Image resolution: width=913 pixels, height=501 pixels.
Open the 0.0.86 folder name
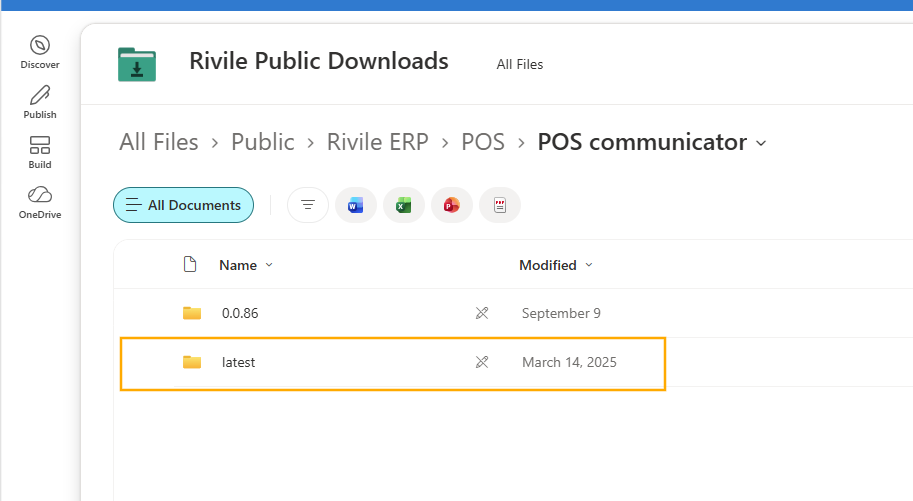[x=240, y=313]
